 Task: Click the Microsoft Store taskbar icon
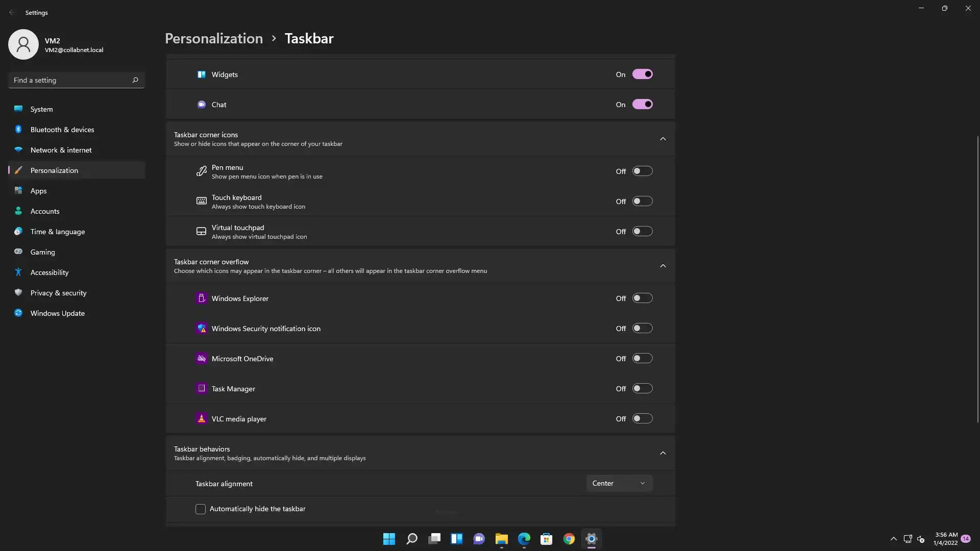[546, 539]
